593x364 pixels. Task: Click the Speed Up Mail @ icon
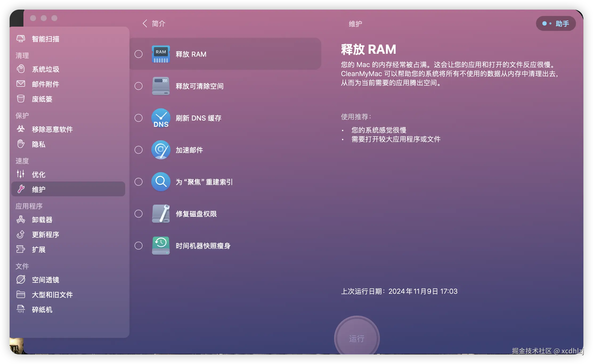(161, 150)
